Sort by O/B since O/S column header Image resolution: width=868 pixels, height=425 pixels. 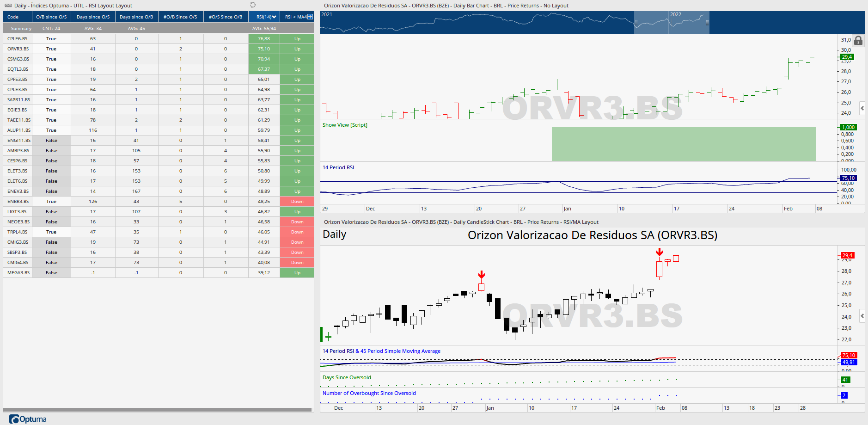coord(51,17)
